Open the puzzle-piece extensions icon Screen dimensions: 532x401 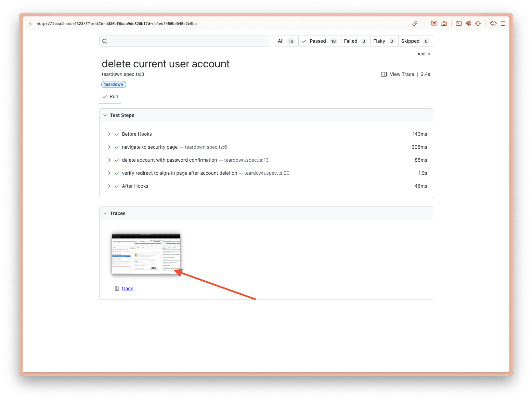493,24
